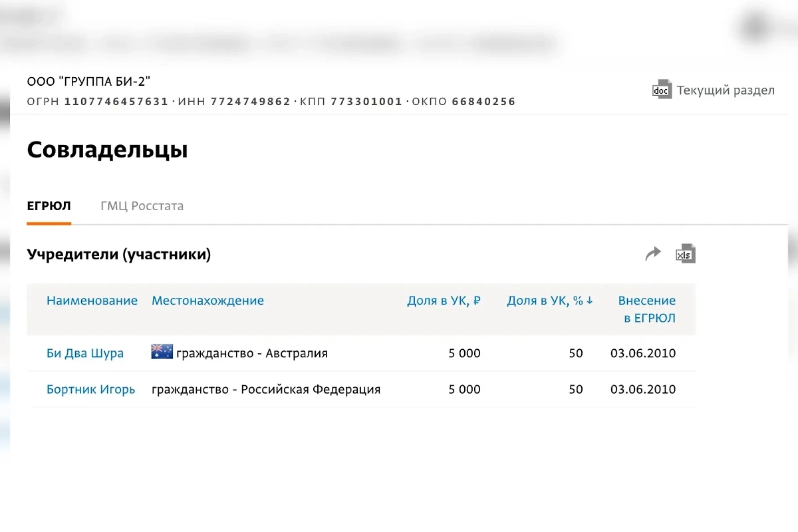Image resolution: width=798 pixels, height=532 pixels.
Task: Sort the table by Наименование
Action: pyautogui.click(x=92, y=300)
